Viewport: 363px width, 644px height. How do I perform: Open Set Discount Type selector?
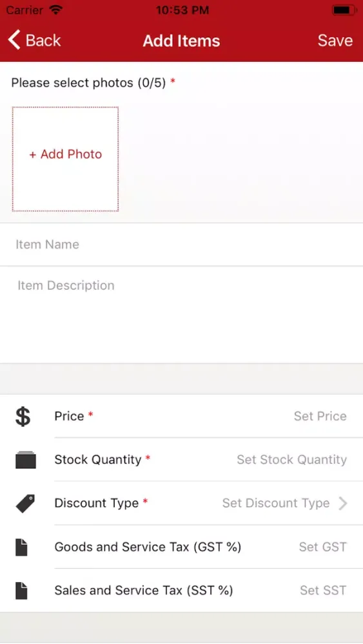[x=276, y=503]
